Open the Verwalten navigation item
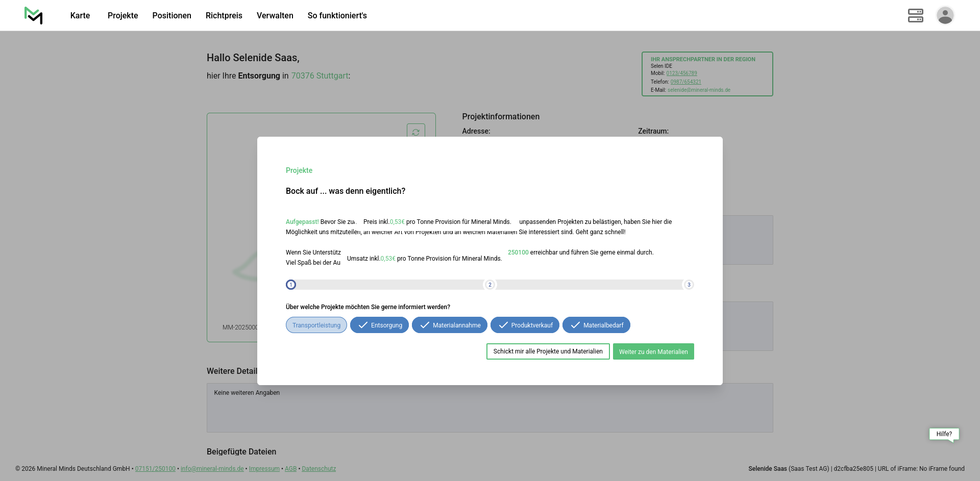Image resolution: width=980 pixels, height=481 pixels. [275, 16]
